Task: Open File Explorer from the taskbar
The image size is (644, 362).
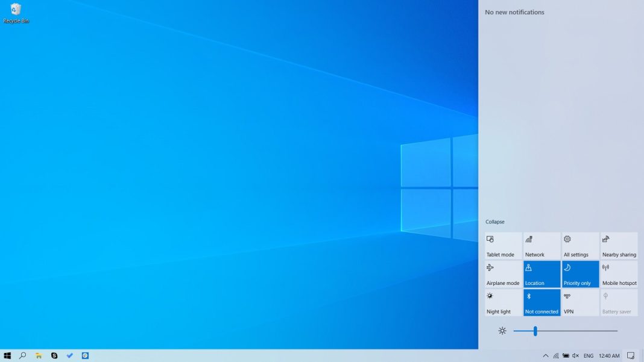Action: (39, 355)
